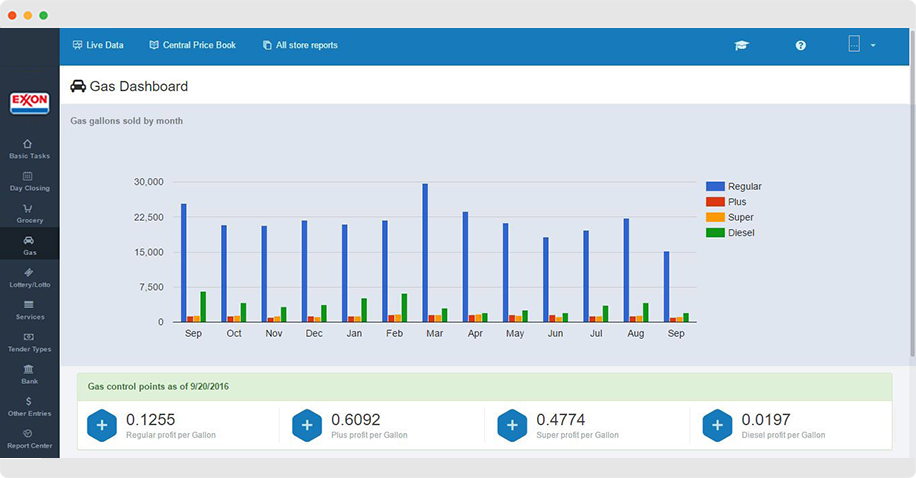Open Basic Tasks from the sidebar
The width and height of the screenshot is (916, 478).
point(29,149)
